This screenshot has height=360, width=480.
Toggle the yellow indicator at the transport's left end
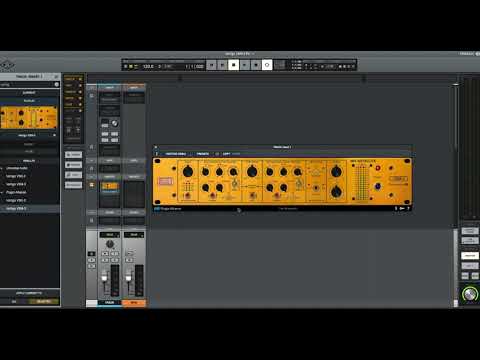[x=131, y=66]
